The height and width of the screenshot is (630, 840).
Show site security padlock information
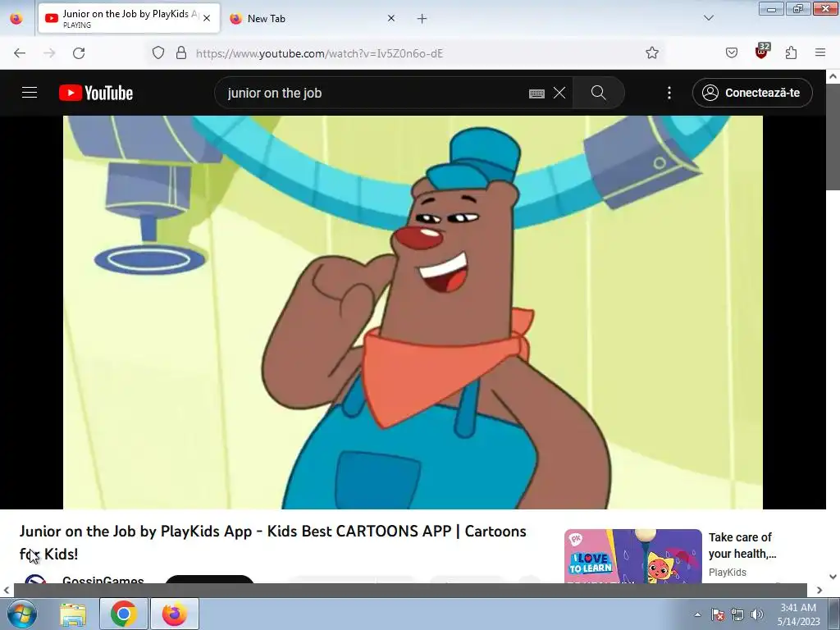click(181, 52)
